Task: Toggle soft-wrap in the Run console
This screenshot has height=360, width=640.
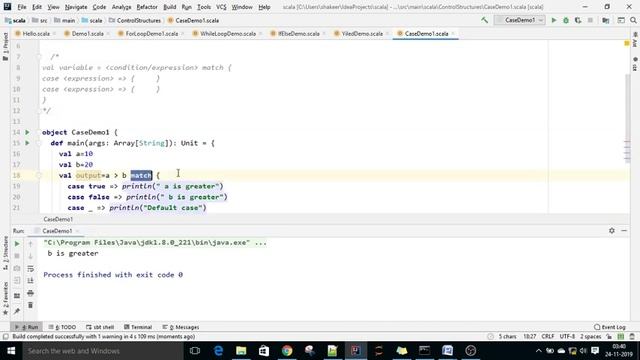Action: [30, 268]
